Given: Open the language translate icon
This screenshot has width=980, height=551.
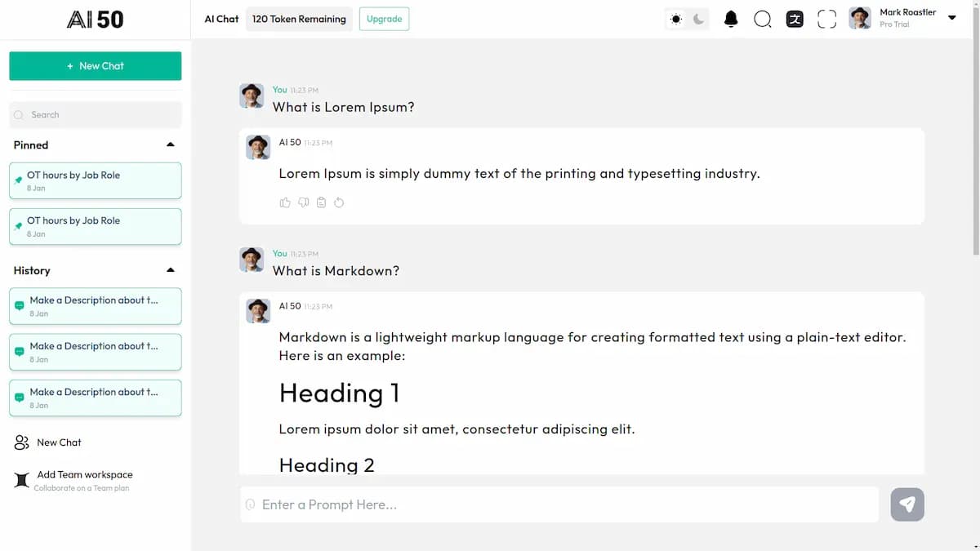Looking at the screenshot, I should 795,19.
